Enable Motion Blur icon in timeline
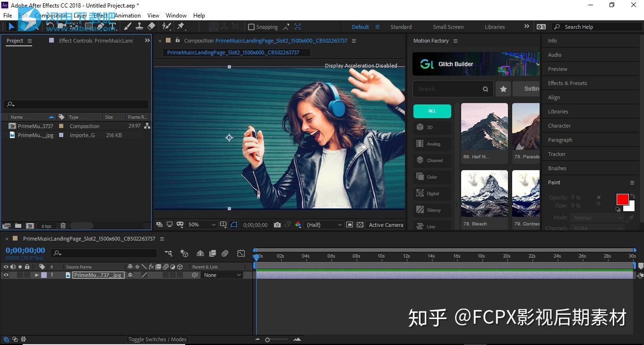 click(x=225, y=253)
